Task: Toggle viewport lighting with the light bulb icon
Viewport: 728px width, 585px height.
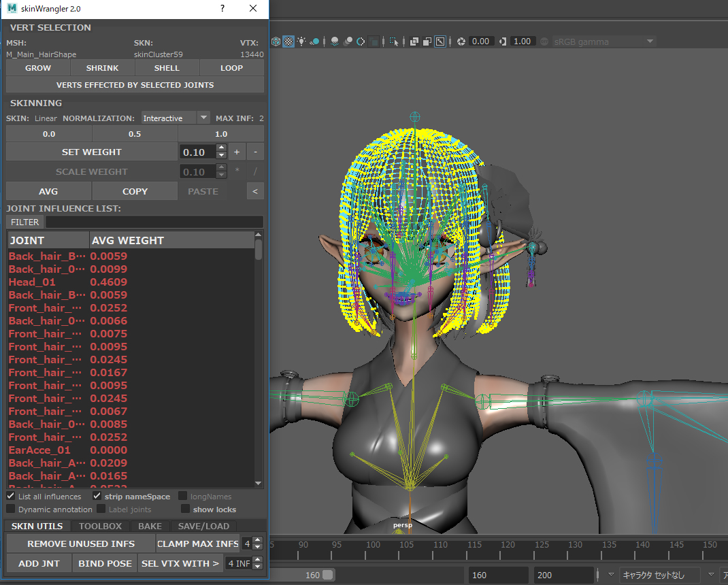Action: (301, 41)
